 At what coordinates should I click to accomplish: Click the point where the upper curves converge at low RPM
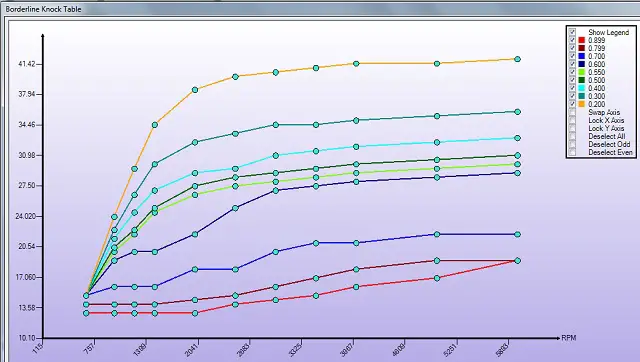pos(86,295)
